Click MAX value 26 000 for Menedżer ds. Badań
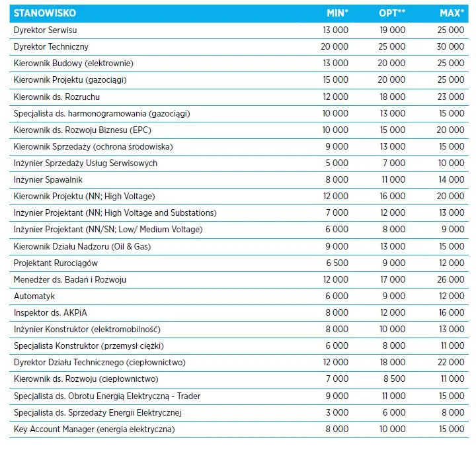Screen dimensions: 476x452 click(451, 279)
